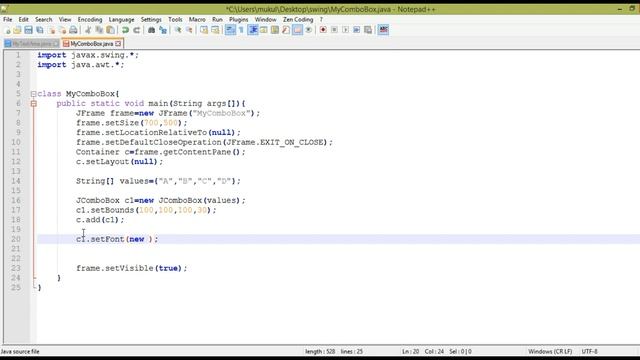This screenshot has width=640, height=360.
Task: Click on 'c1.setFont(new );' line
Action: point(117,239)
